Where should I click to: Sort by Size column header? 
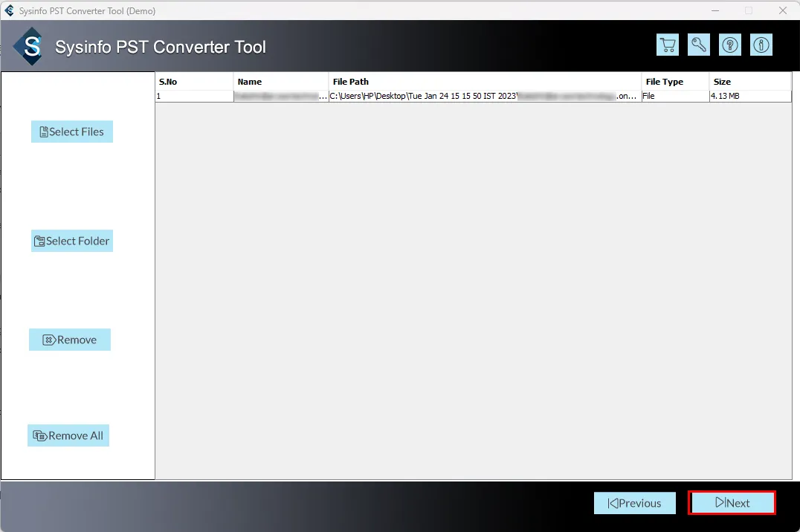click(x=749, y=82)
